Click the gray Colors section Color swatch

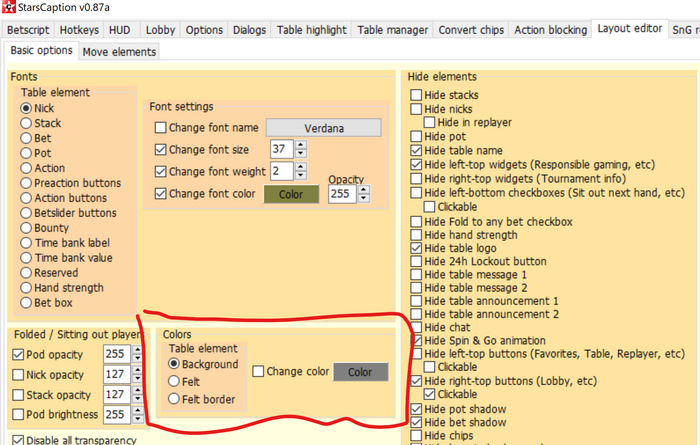tap(360, 372)
